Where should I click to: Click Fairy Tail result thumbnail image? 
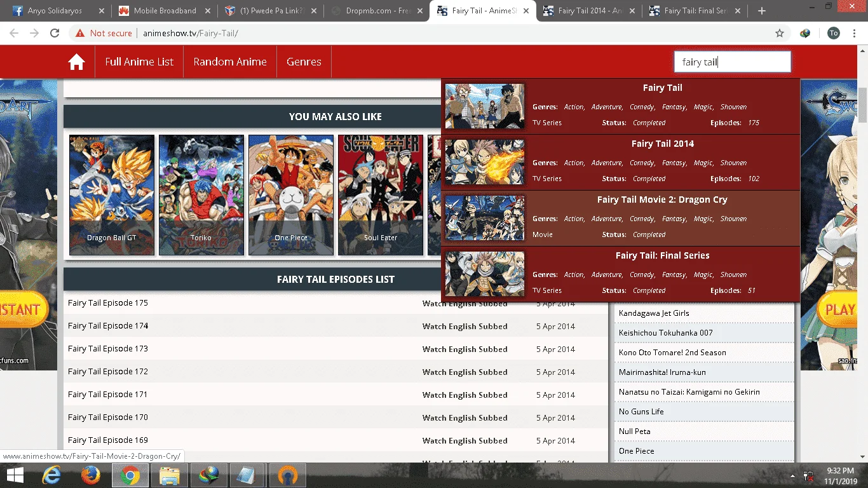point(485,106)
